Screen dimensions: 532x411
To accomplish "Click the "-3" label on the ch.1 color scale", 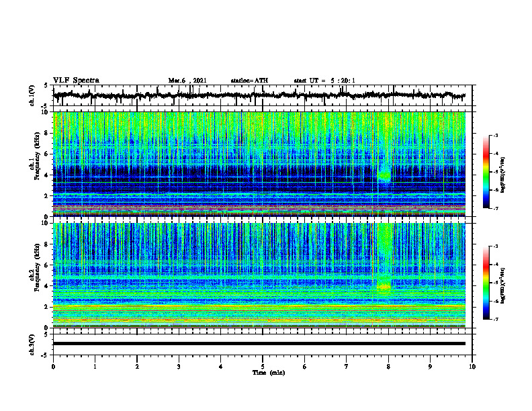I will click(x=495, y=136).
